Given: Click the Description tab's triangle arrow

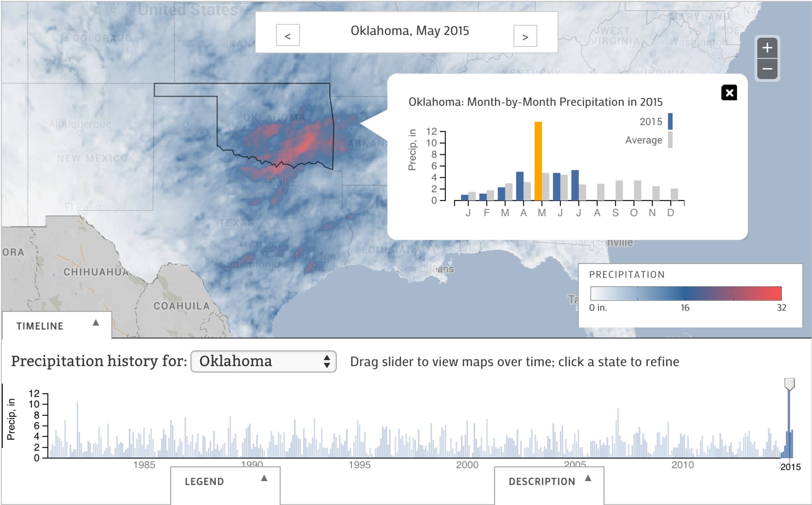Looking at the screenshot, I should point(588,478).
